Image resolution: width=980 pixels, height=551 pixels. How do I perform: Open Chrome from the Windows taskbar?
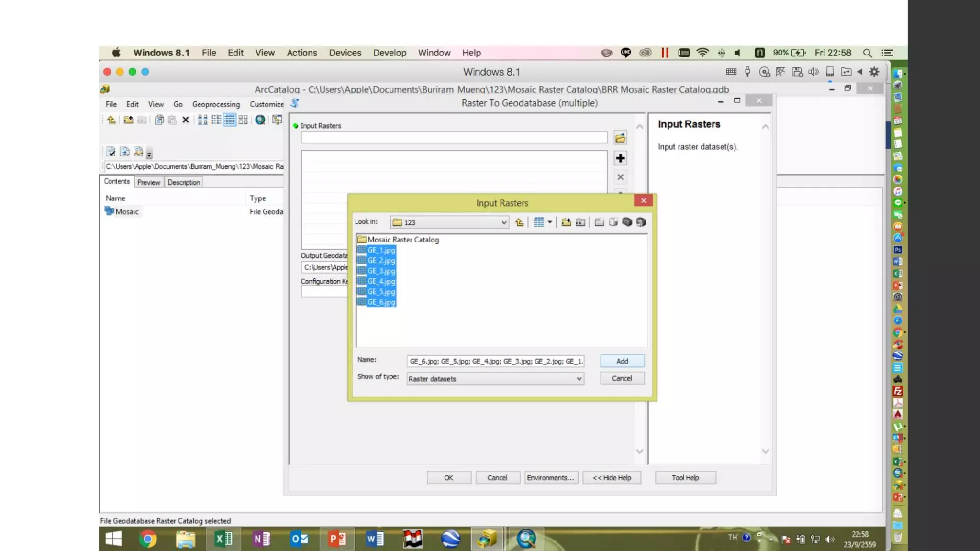click(148, 539)
